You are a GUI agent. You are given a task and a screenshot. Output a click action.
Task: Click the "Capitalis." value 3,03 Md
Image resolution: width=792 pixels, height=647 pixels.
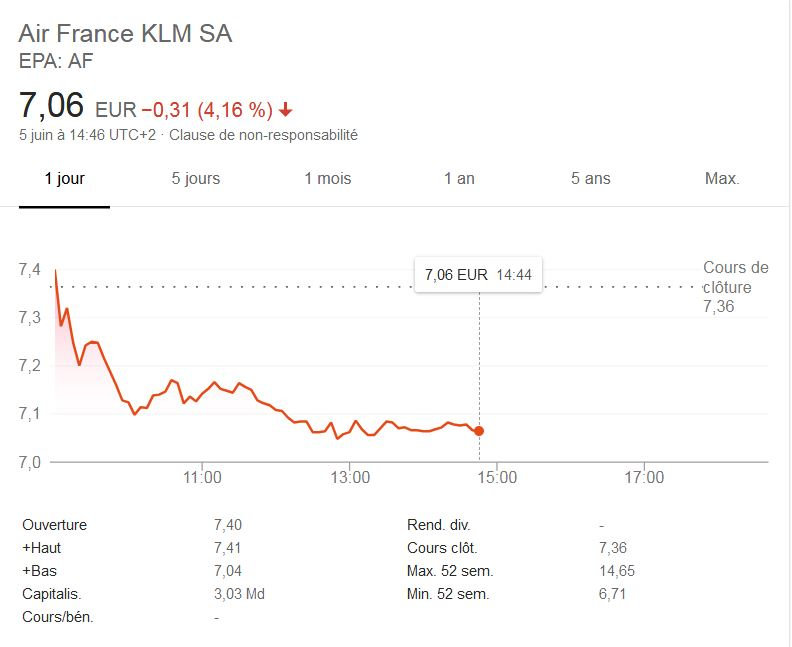pyautogui.click(x=238, y=594)
